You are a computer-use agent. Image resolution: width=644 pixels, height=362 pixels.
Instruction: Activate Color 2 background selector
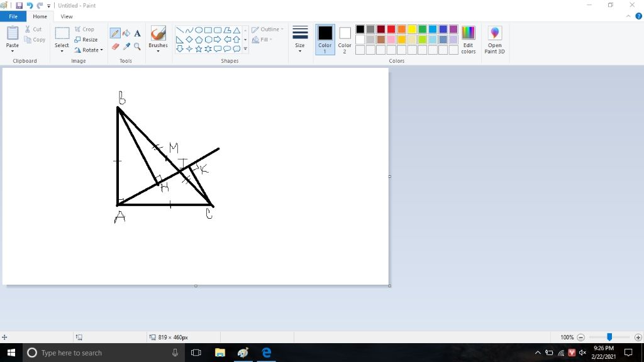point(345,40)
